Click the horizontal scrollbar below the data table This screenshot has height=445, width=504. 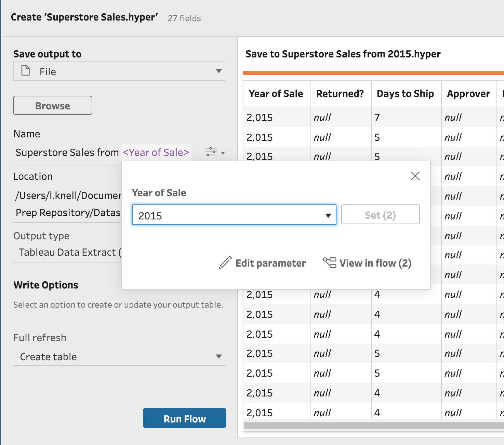coord(373,426)
